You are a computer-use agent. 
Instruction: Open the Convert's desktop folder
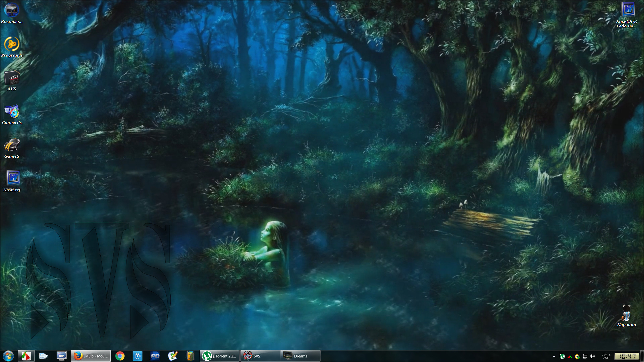[12, 114]
